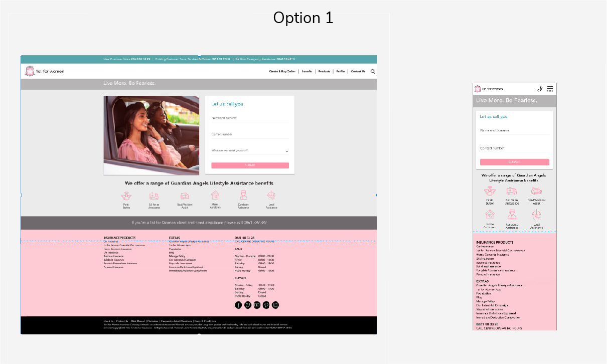Screen dimensions: 607x364
Task: Click the Products item in desktop navigation
Action: tap(324, 71)
